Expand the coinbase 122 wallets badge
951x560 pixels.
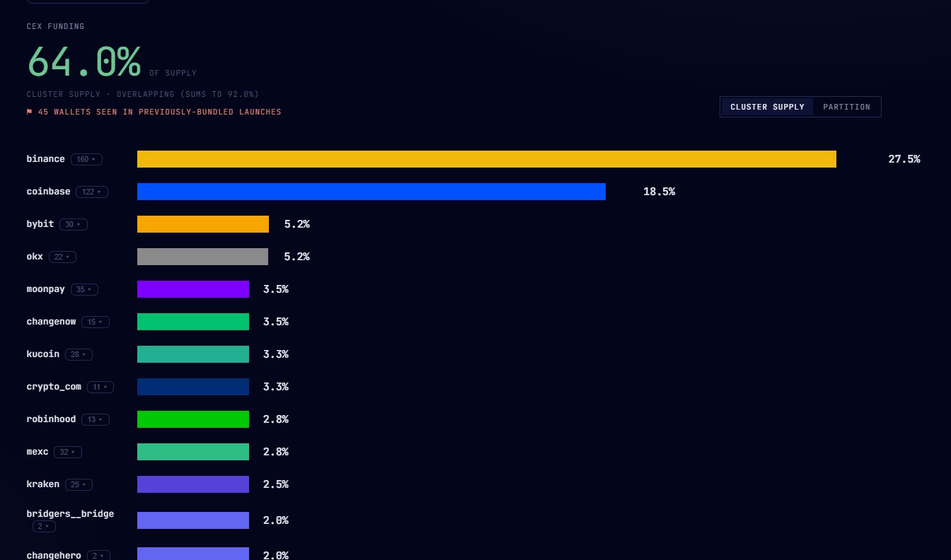pos(92,192)
